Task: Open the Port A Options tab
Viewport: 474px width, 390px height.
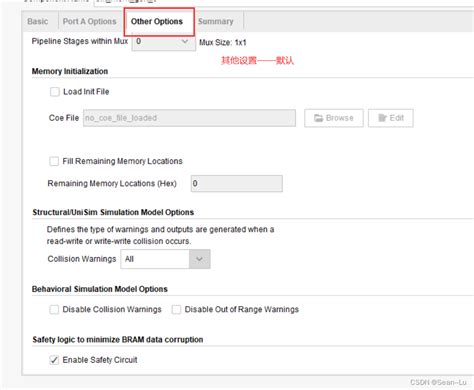Action: click(90, 21)
